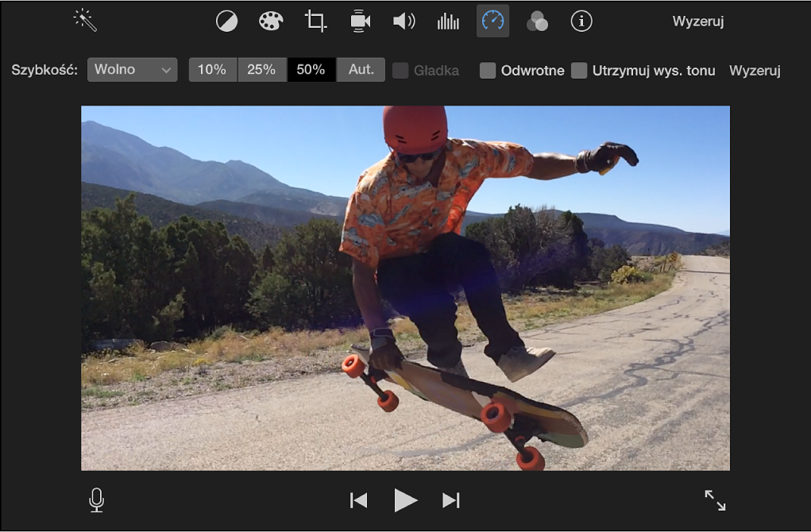The height and width of the screenshot is (532, 811).
Task: Play the video in the viewer
Action: (x=405, y=500)
